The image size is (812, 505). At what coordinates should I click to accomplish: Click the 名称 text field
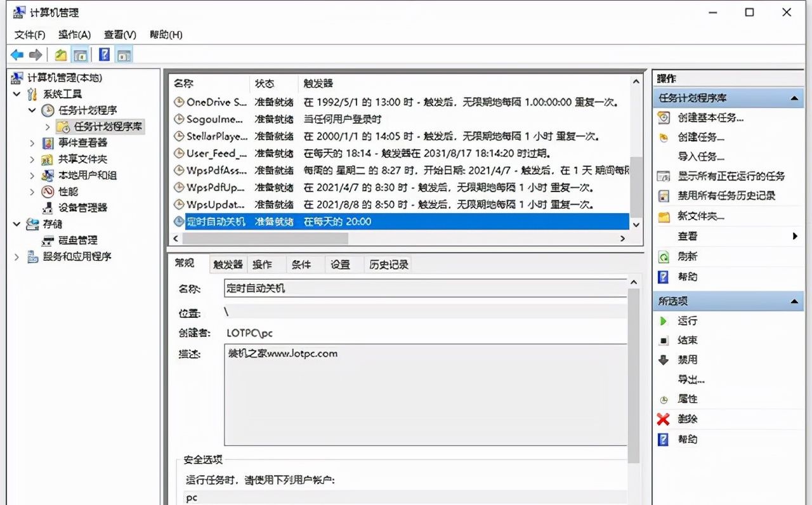coord(425,288)
